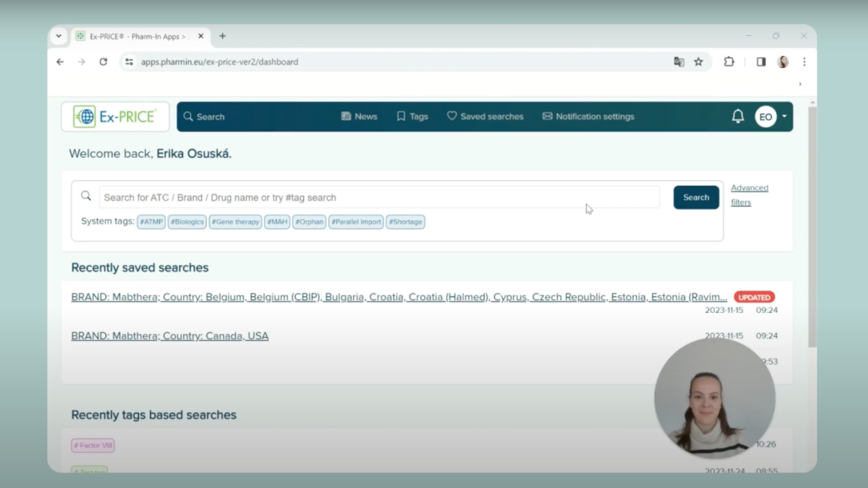
Task: Select the #Orphan system tag
Action: click(x=309, y=222)
